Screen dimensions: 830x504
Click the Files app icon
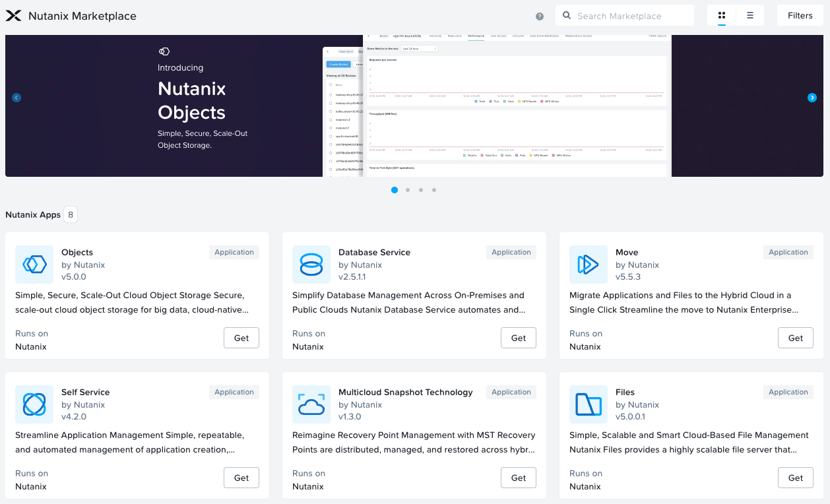[x=589, y=404]
